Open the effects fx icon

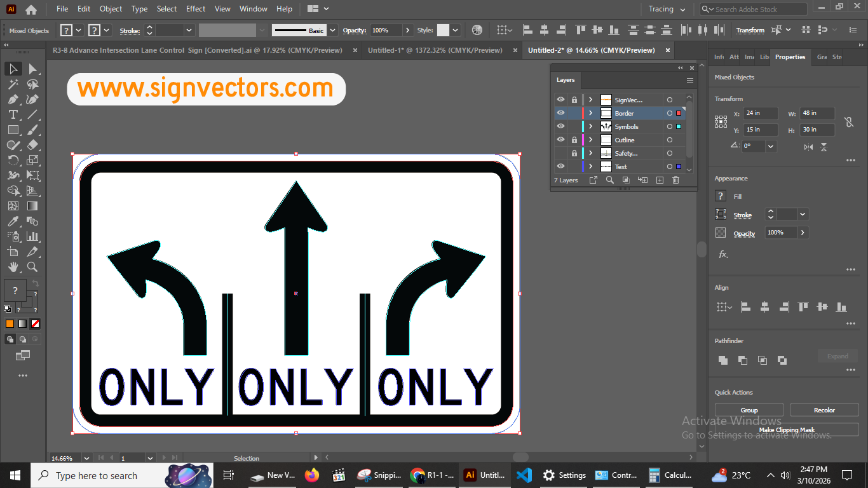(723, 254)
